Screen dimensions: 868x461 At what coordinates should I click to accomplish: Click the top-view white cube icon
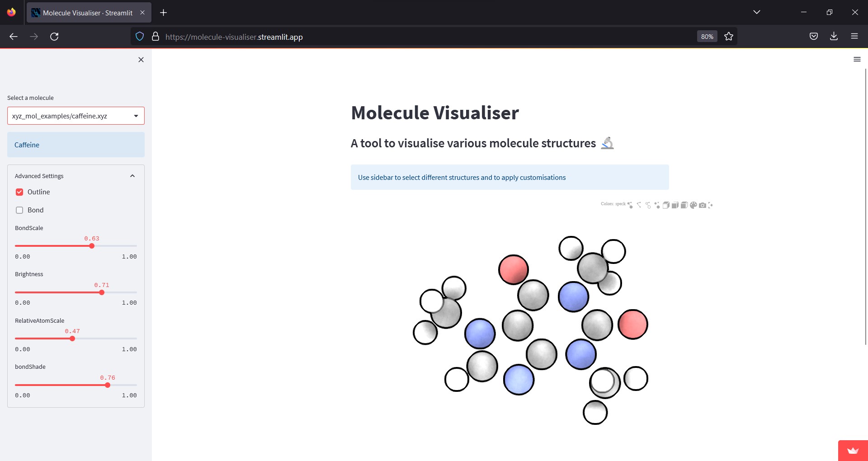(x=675, y=205)
